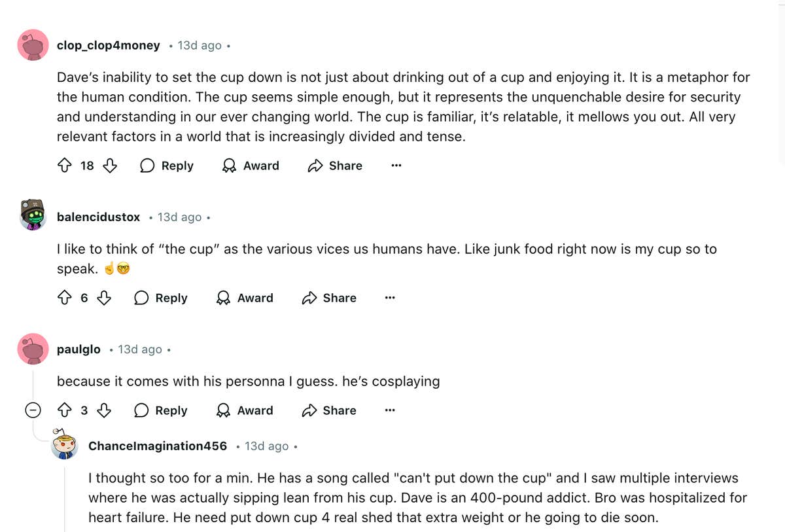This screenshot has height=532, width=785.
Task: Open ChanceImagination456's profile link
Action: click(x=158, y=446)
